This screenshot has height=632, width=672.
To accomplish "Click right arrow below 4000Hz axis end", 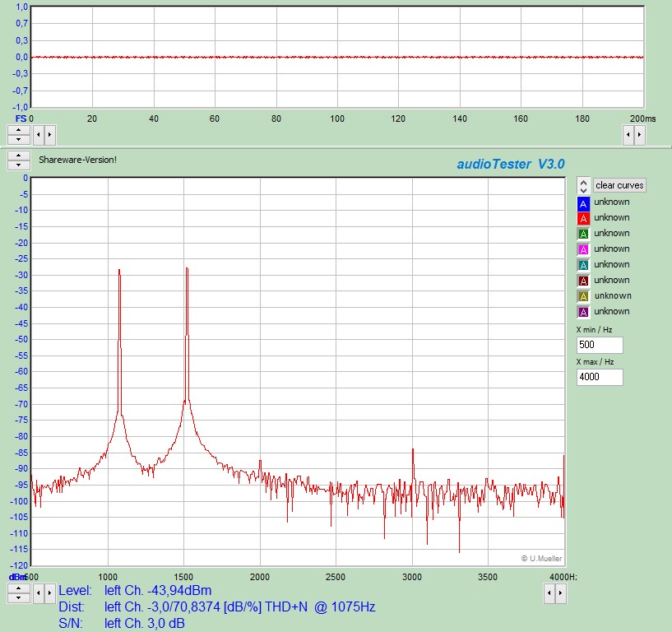I will tap(561, 593).
